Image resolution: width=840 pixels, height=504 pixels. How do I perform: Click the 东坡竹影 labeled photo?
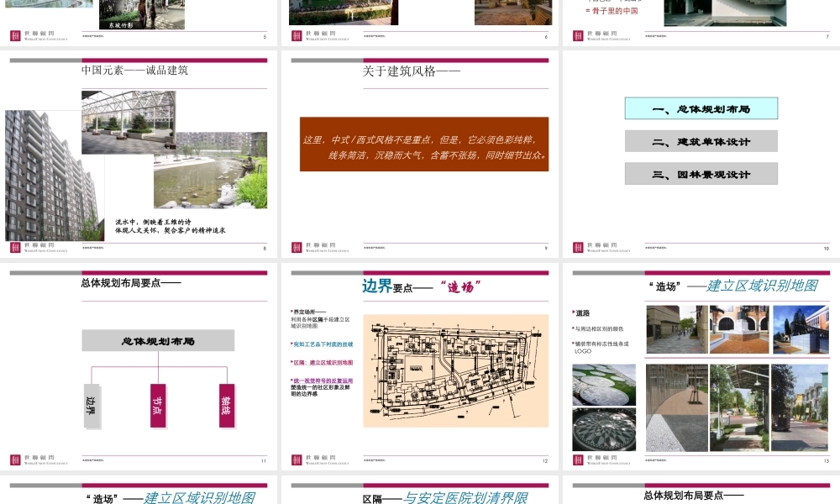(x=142, y=14)
